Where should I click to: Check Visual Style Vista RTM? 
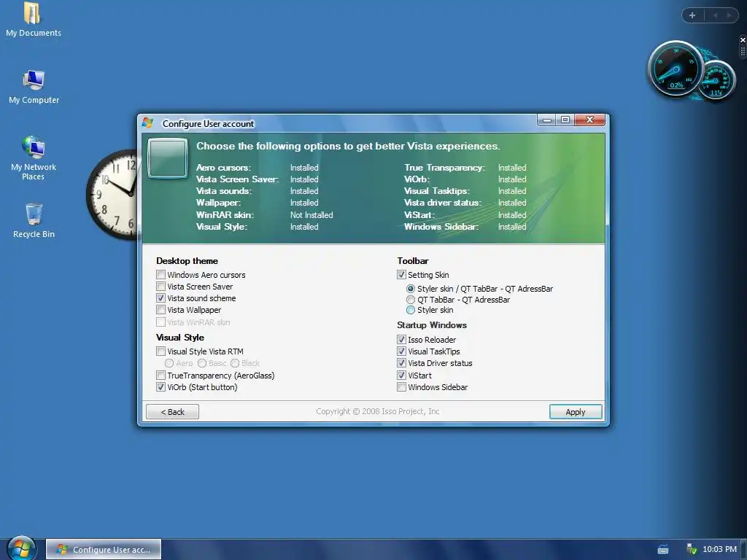click(x=160, y=351)
